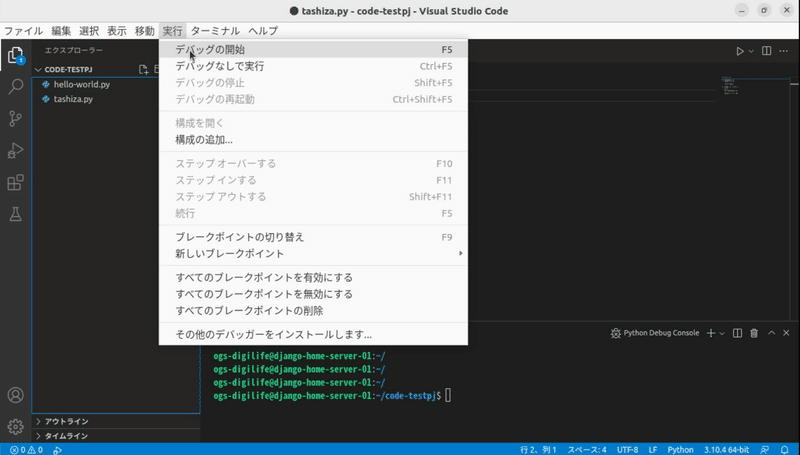Click the feedback status bar icon
The height and width of the screenshot is (455, 800).
point(764,450)
